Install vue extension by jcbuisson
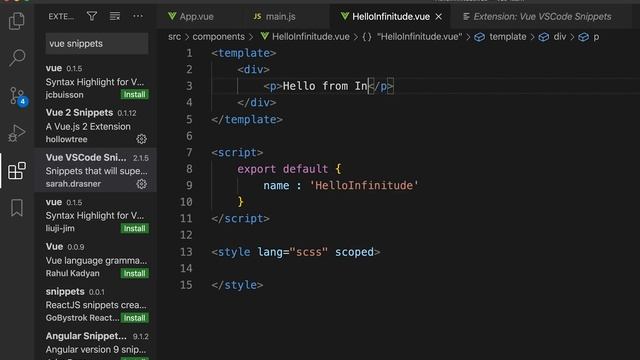Image resolution: width=640 pixels, height=360 pixels. click(134, 95)
